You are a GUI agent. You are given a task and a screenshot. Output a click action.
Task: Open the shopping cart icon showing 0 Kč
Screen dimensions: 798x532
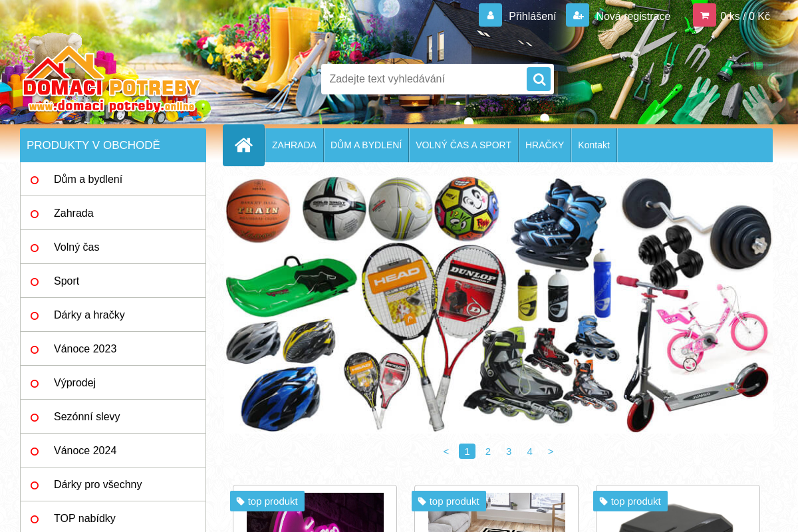[x=704, y=15]
